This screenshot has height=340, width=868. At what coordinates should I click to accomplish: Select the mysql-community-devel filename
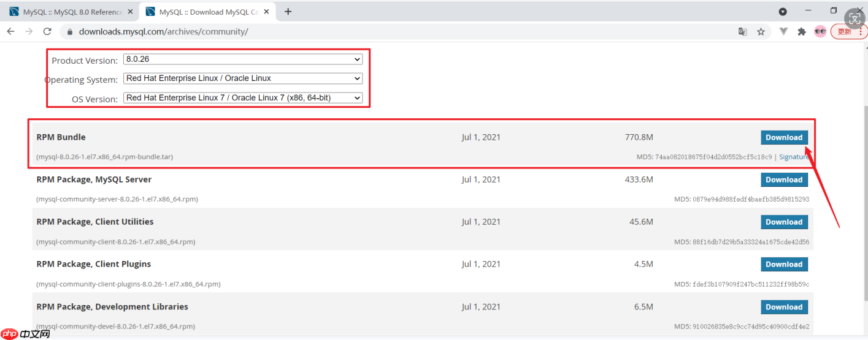coord(116,327)
